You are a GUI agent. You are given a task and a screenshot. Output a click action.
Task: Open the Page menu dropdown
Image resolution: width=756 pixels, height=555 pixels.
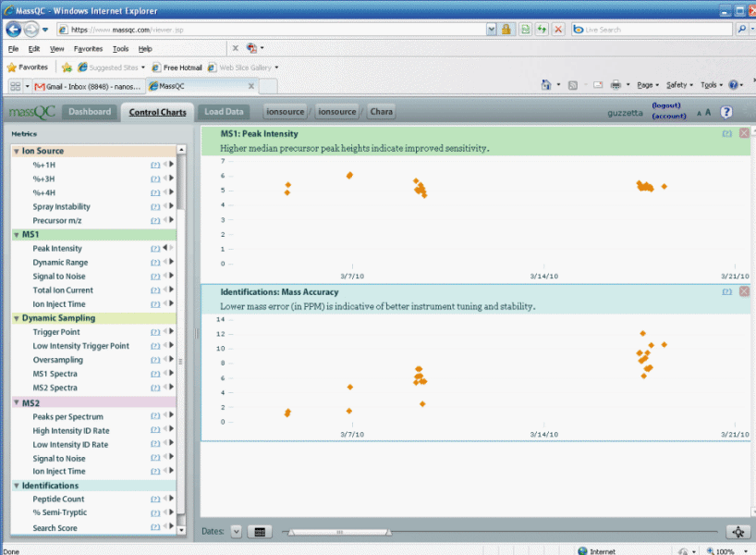pos(648,85)
